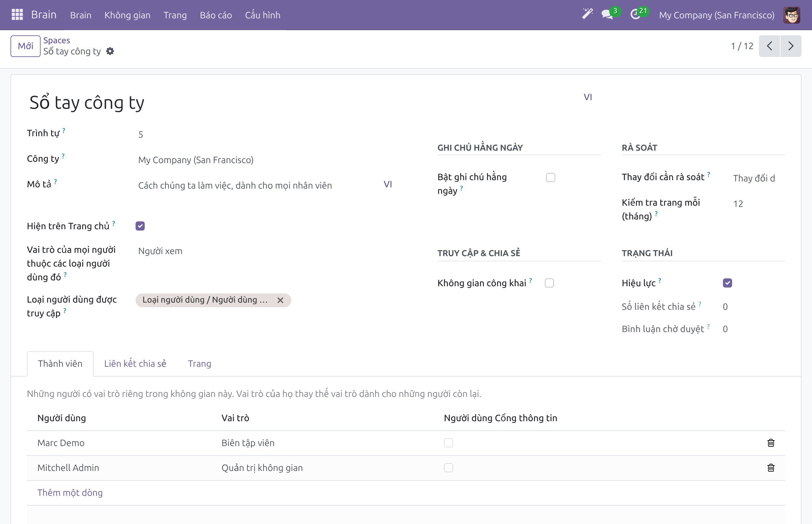Go back to Spaces breadcrumb
This screenshot has width=812, height=524.
[x=56, y=40]
